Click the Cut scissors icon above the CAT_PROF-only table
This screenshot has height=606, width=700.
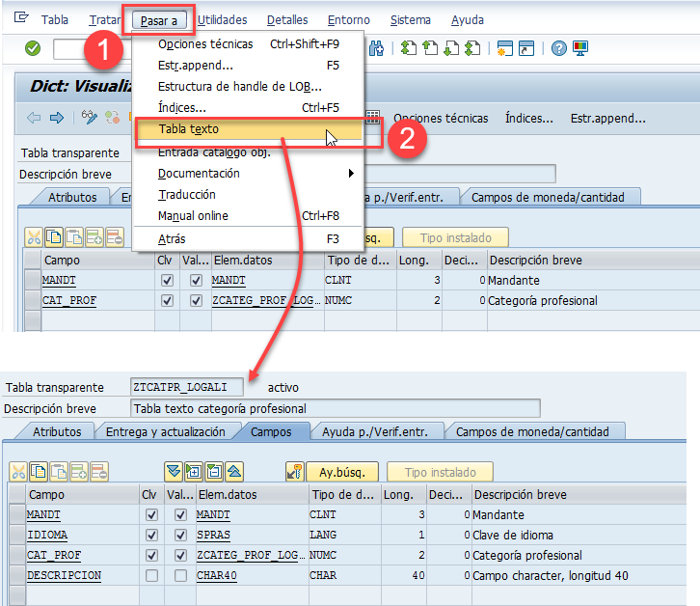tap(34, 237)
